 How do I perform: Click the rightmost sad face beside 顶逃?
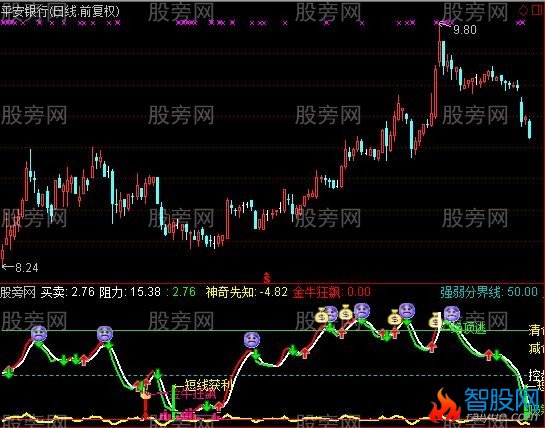(x=452, y=314)
